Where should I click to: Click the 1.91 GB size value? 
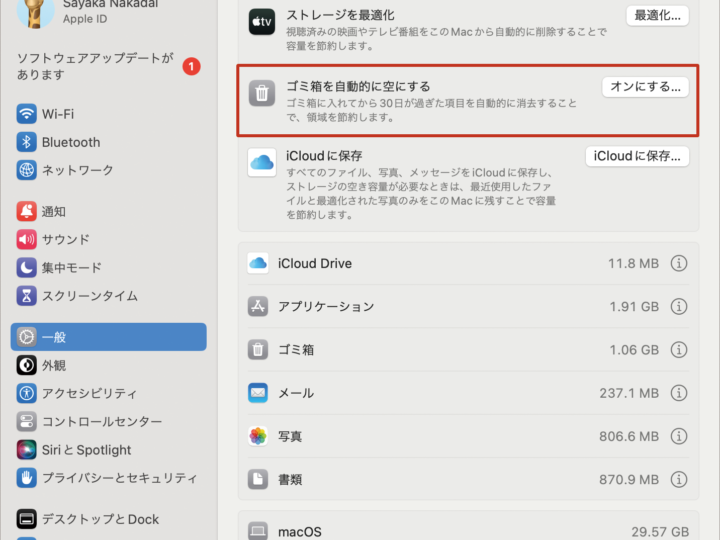pyautogui.click(x=634, y=306)
